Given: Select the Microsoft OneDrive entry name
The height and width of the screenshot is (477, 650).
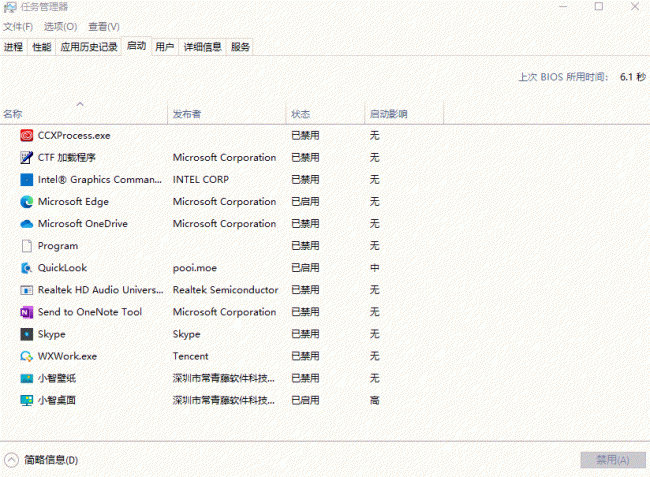Looking at the screenshot, I should (83, 224).
